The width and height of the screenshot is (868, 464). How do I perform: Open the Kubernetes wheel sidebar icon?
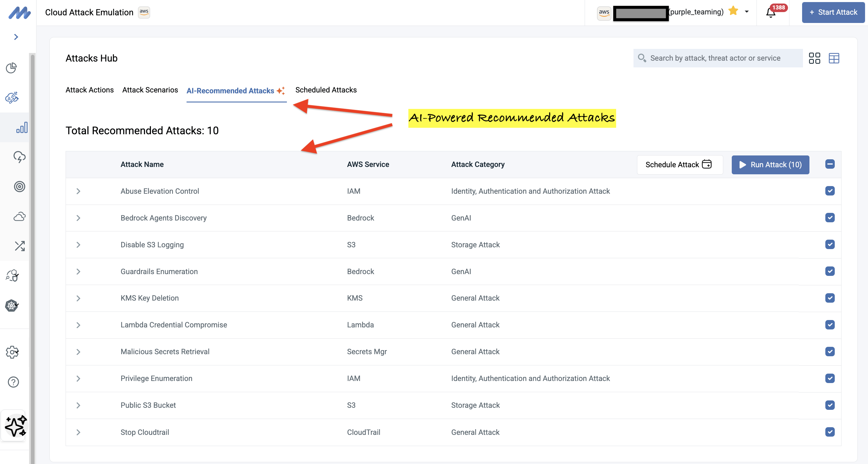12,306
